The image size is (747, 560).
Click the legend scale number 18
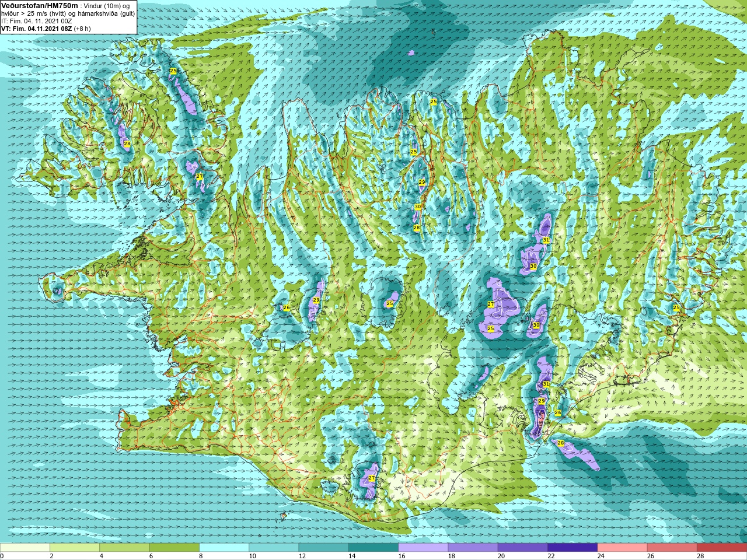point(451,556)
